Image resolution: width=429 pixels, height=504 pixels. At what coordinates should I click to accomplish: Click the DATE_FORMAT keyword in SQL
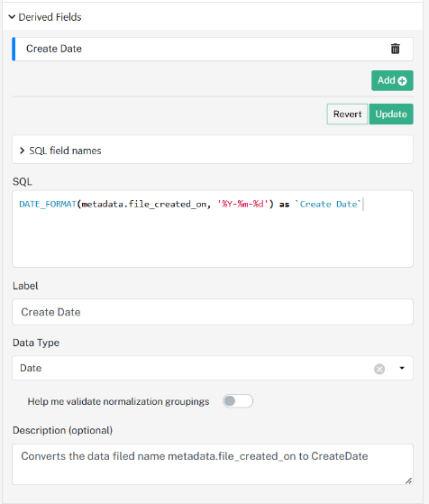pos(48,204)
